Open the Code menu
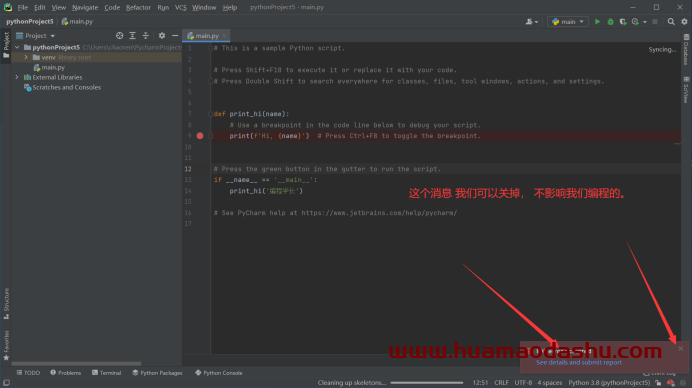 (x=112, y=8)
